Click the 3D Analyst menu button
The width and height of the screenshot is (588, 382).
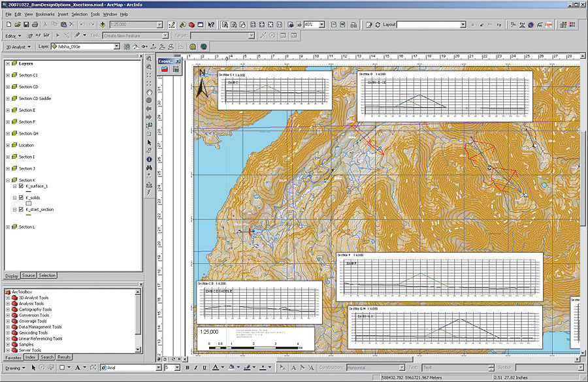coord(18,47)
